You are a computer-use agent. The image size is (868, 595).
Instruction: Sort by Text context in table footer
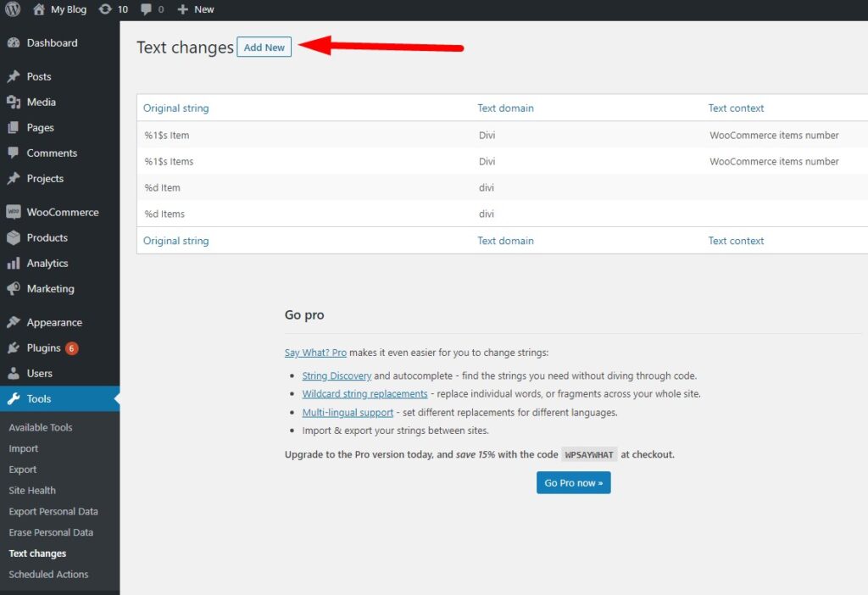point(736,241)
